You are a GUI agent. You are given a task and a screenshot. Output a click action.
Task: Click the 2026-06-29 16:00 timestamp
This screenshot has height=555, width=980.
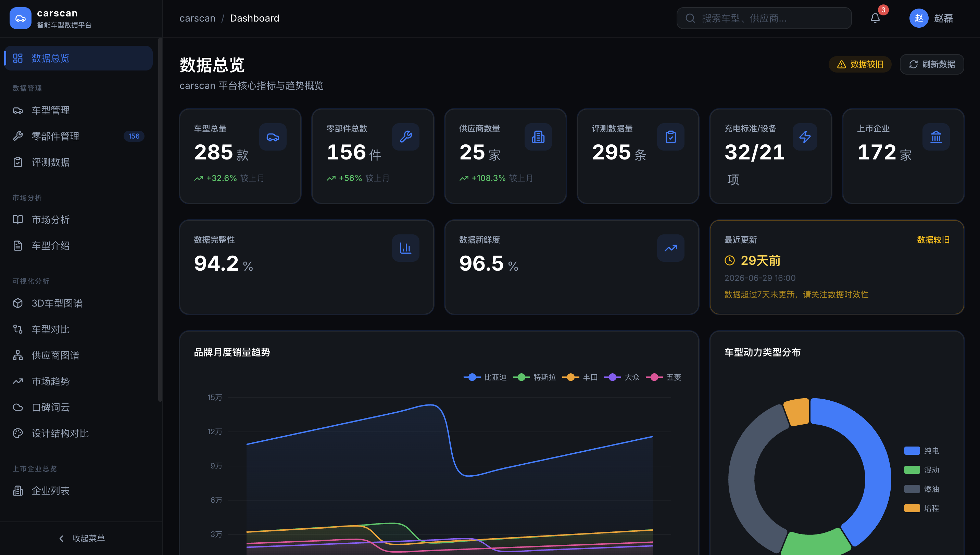[760, 278]
